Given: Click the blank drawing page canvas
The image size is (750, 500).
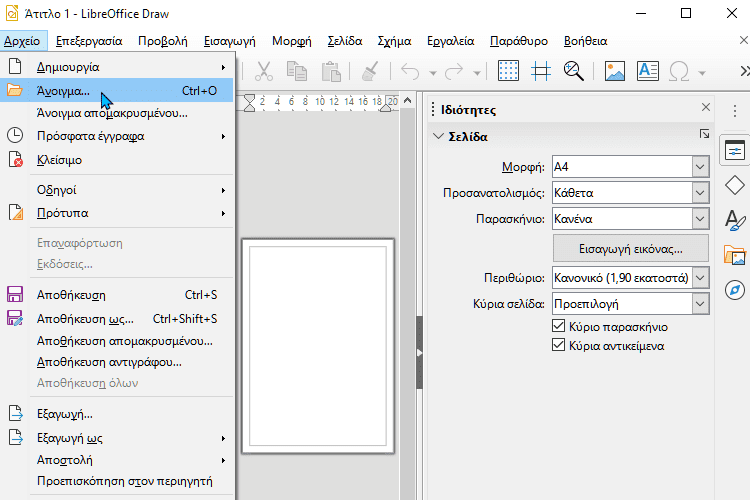Looking at the screenshot, I should (x=318, y=346).
